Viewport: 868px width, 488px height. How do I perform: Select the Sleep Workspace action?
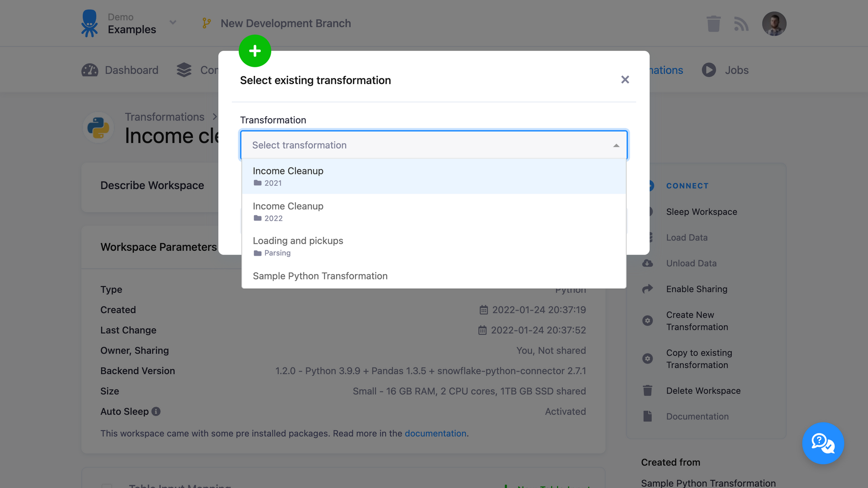click(701, 212)
